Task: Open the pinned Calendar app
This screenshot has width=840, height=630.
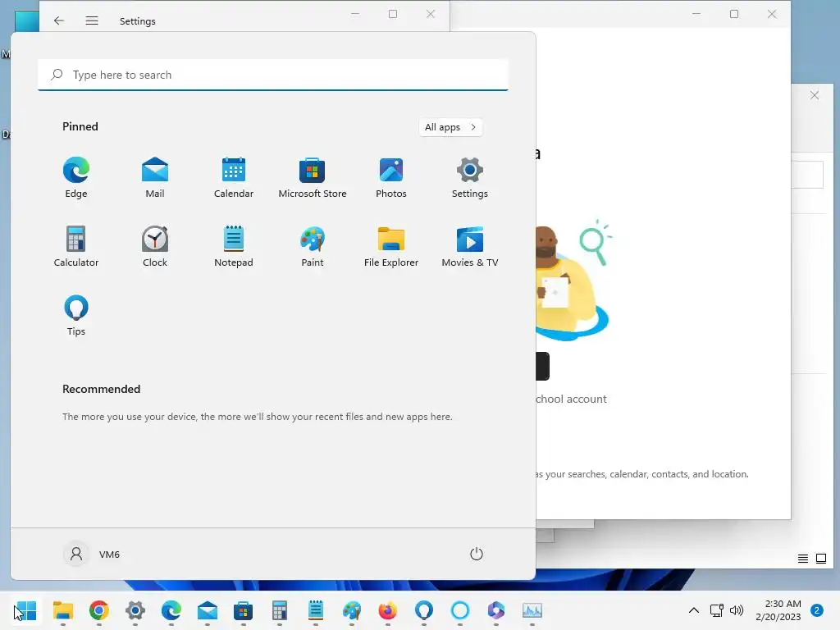Action: click(x=234, y=178)
